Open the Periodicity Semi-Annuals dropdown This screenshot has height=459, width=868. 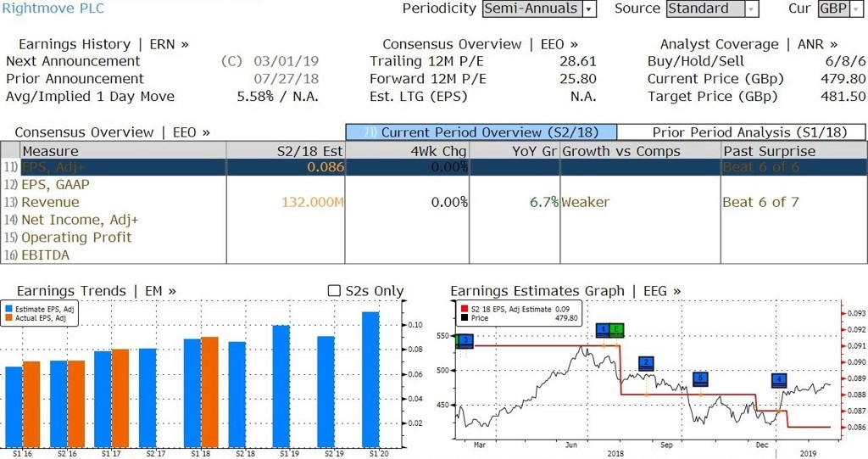click(589, 9)
